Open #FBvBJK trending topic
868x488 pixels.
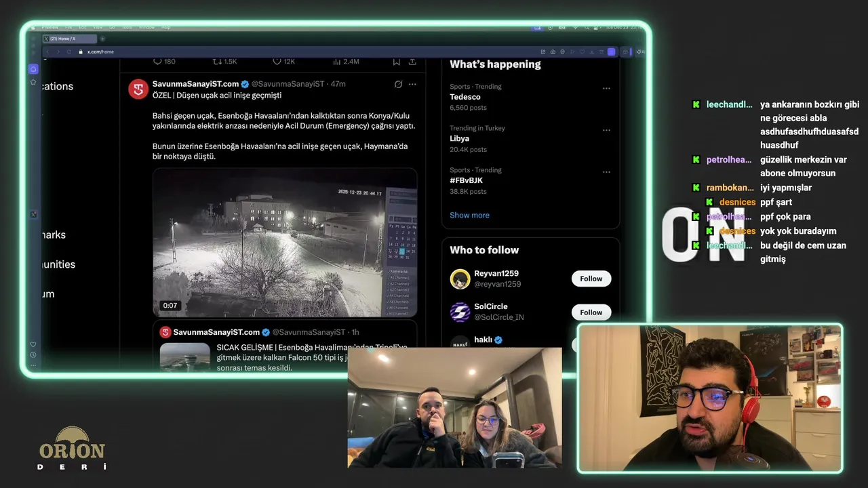[466, 180]
